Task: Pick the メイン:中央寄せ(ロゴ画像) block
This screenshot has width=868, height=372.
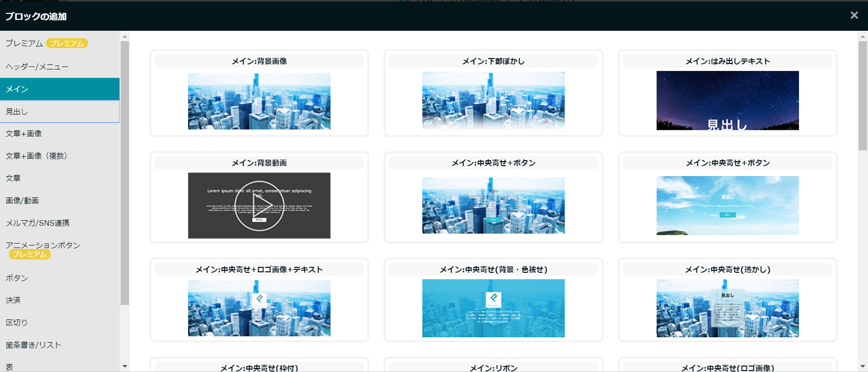Action: tap(728, 365)
